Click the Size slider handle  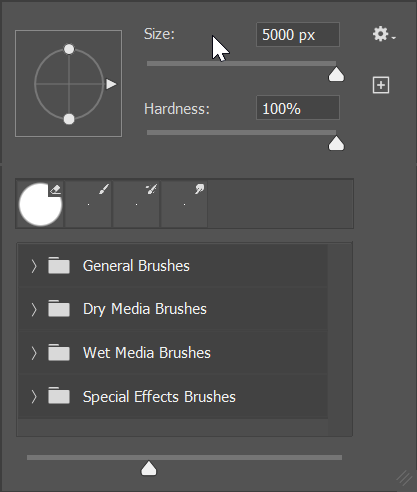click(x=336, y=74)
